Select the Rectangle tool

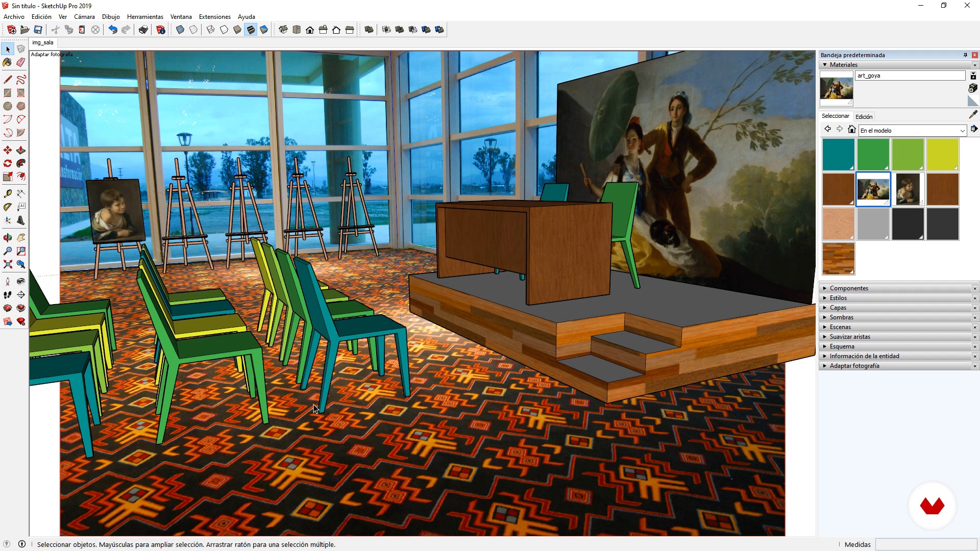(7, 93)
